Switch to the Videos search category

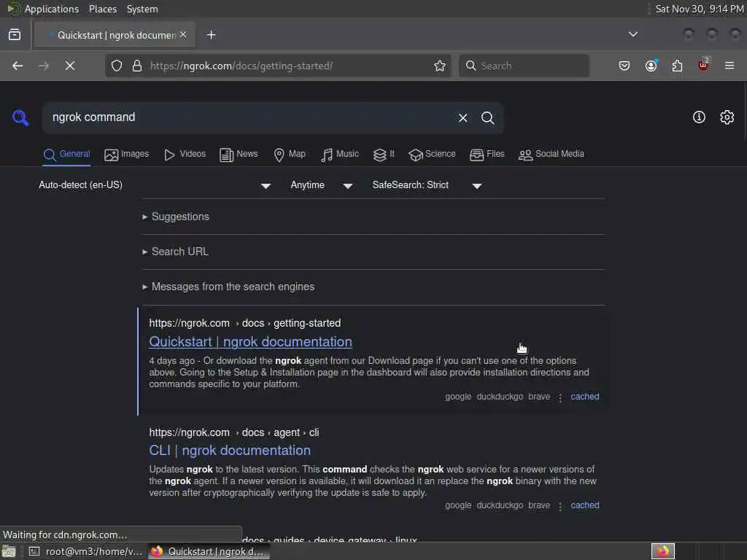pyautogui.click(x=185, y=155)
